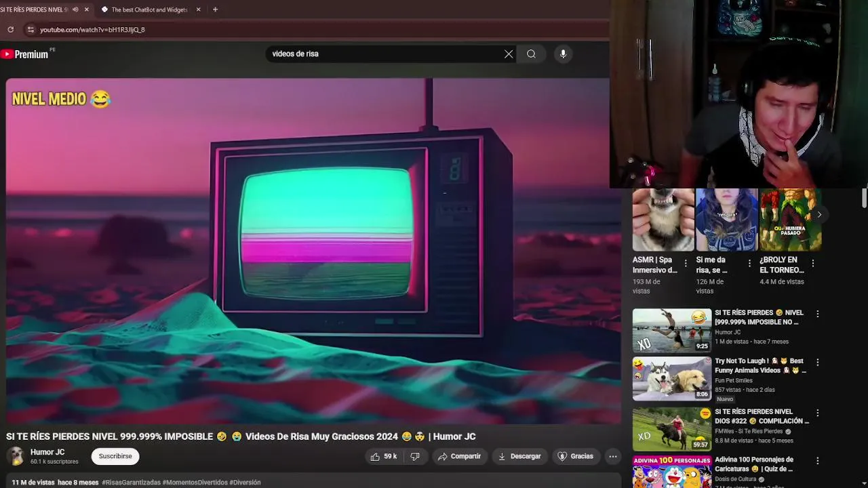This screenshot has height=488, width=868.
Task: Go to 'FMWes - Si Te Ries Pierdes' channel
Action: (749, 431)
